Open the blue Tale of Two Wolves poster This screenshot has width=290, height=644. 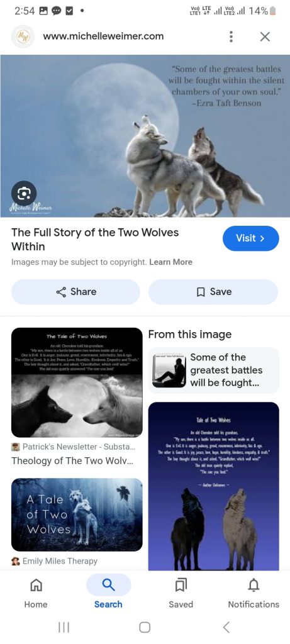coord(214,486)
